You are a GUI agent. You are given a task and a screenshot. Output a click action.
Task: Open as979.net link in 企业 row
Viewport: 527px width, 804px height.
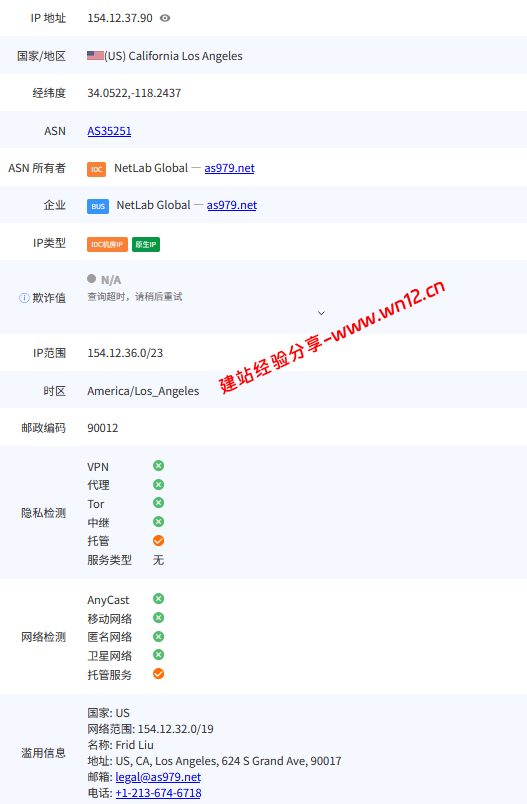tap(232, 205)
